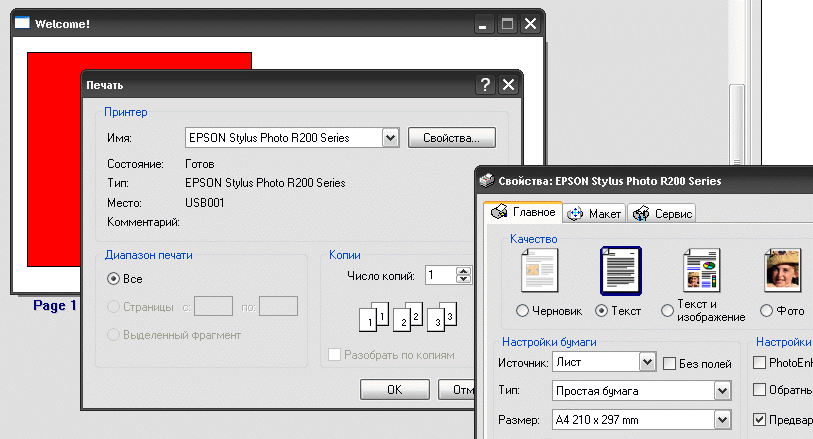Click the collate pages illustration icon
This screenshot has width=813, height=439.
coord(408,317)
